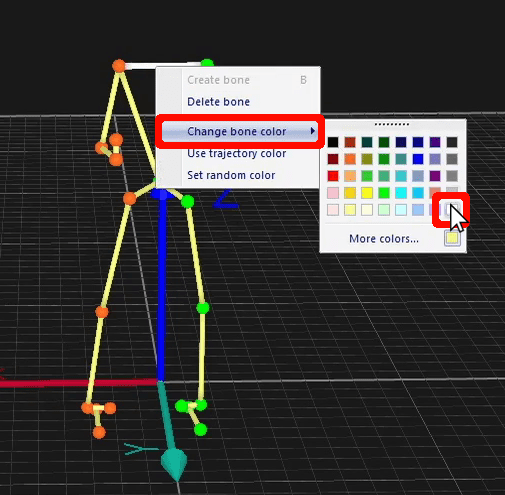Pick the black swatch in the palette

[x=333, y=142]
